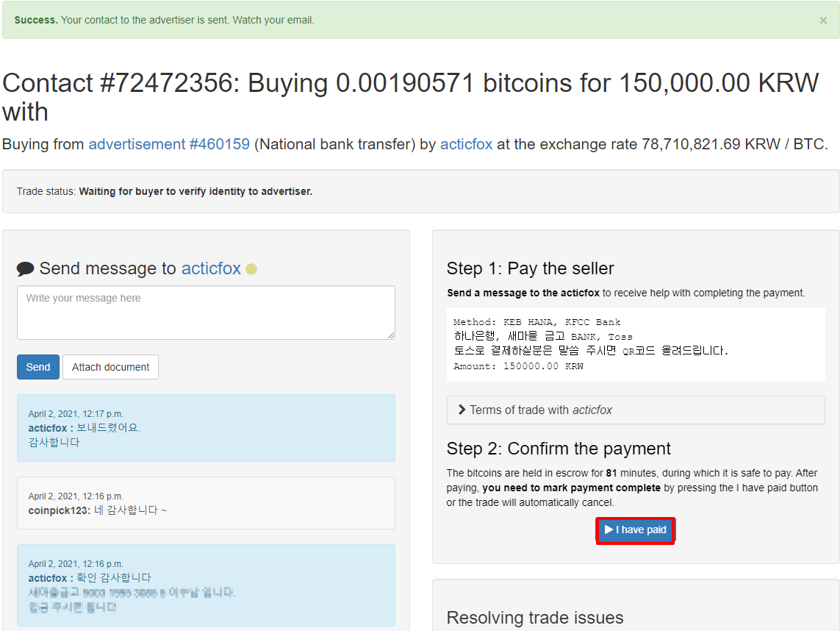Open acticfox's profile from the intro sentence
The height and width of the screenshot is (631, 840).
tap(466, 144)
